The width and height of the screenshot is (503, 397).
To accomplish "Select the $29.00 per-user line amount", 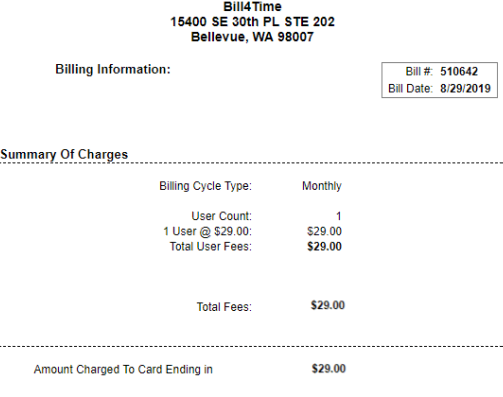I will point(324,231).
